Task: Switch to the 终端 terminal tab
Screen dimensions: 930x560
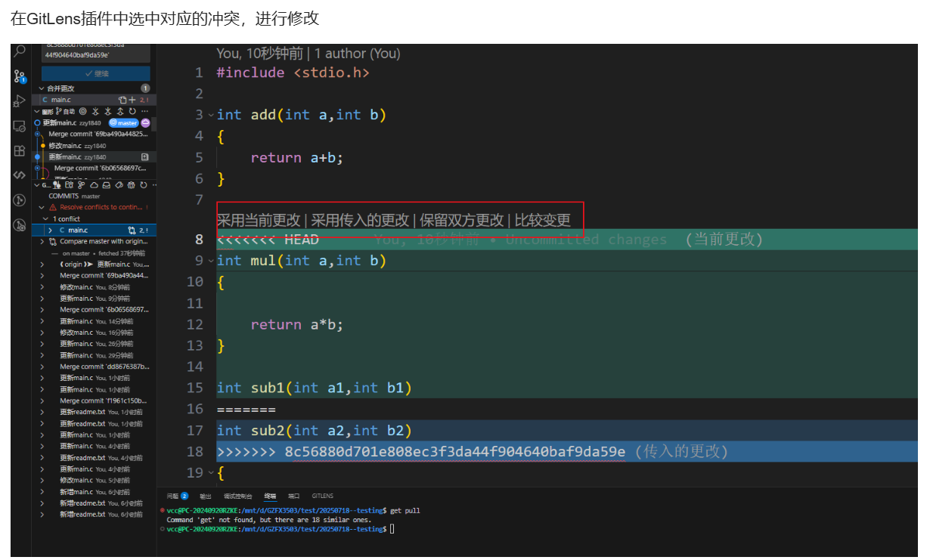Action: tap(270, 496)
